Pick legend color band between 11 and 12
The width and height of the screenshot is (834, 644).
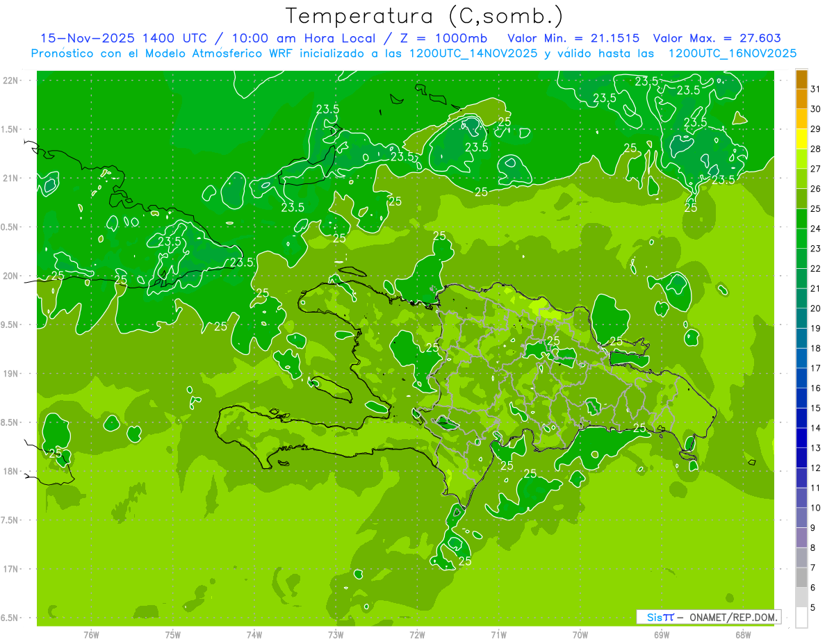click(x=801, y=478)
